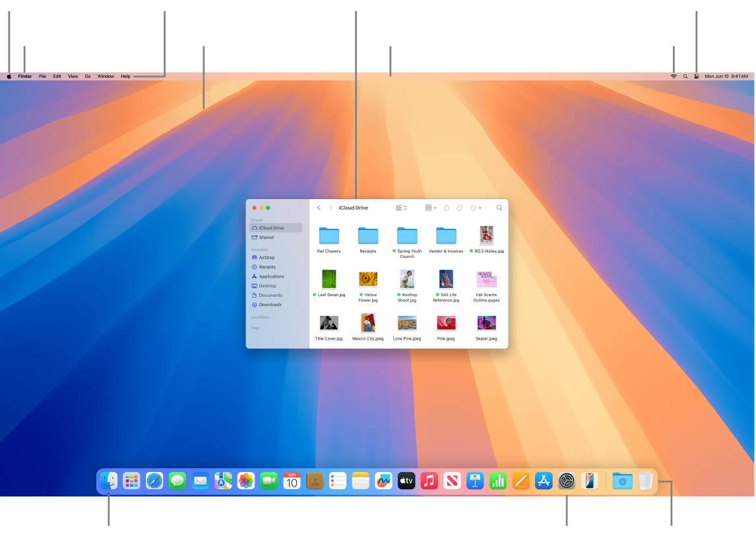This screenshot has height=540, width=756.
Task: Open the Window menu
Action: pos(106,76)
